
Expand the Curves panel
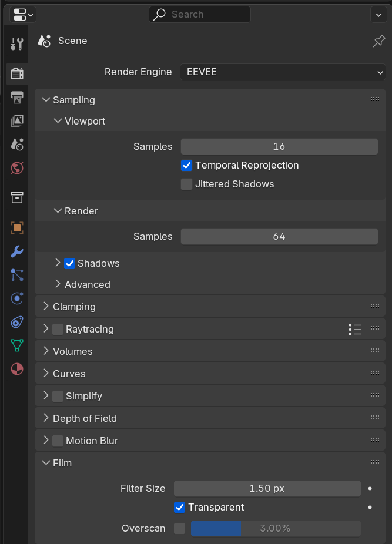pyautogui.click(x=46, y=373)
